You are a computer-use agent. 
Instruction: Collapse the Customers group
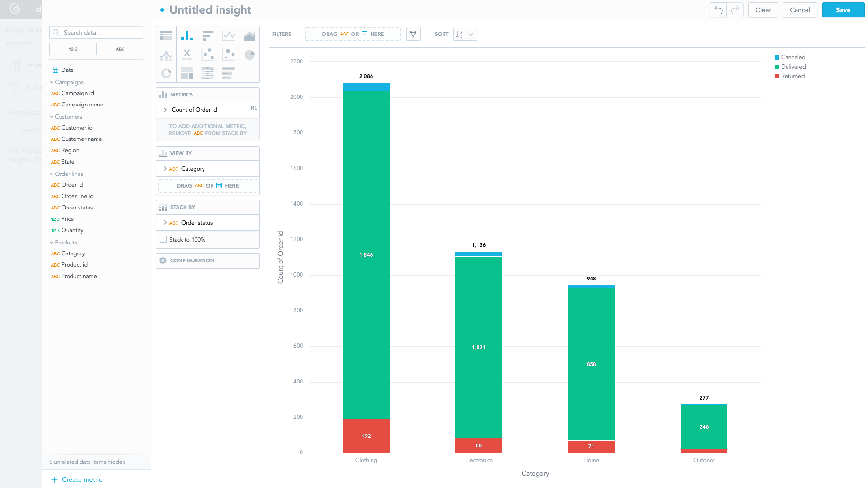[66, 117]
